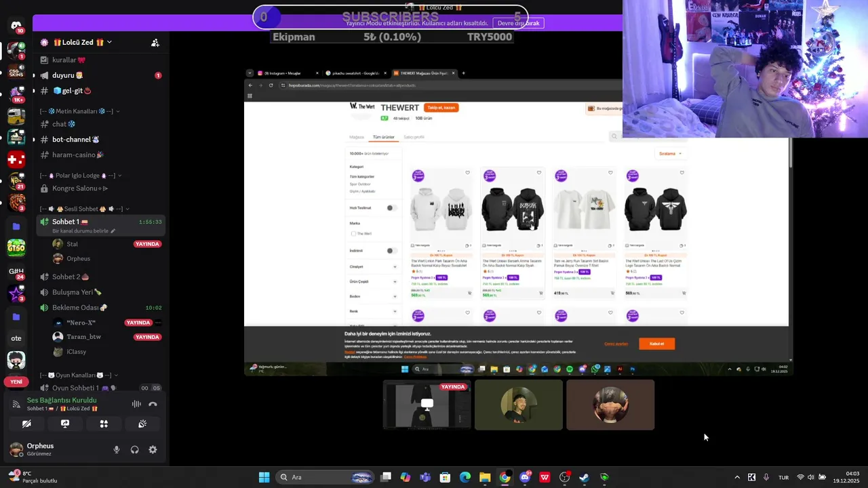Select Mağaza tab in streamed page
This screenshot has width=868, height=488.
tap(357, 137)
